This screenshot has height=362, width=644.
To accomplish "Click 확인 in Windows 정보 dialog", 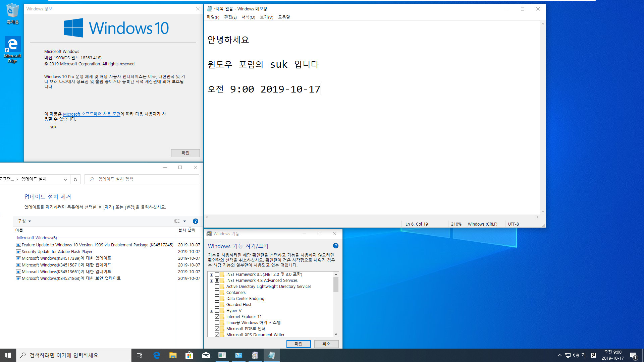I will [x=185, y=153].
